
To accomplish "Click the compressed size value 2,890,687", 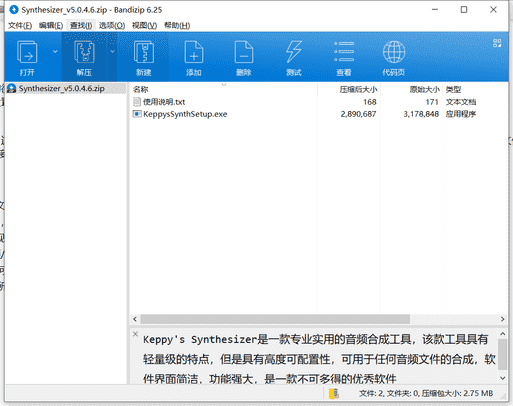I will click(358, 114).
